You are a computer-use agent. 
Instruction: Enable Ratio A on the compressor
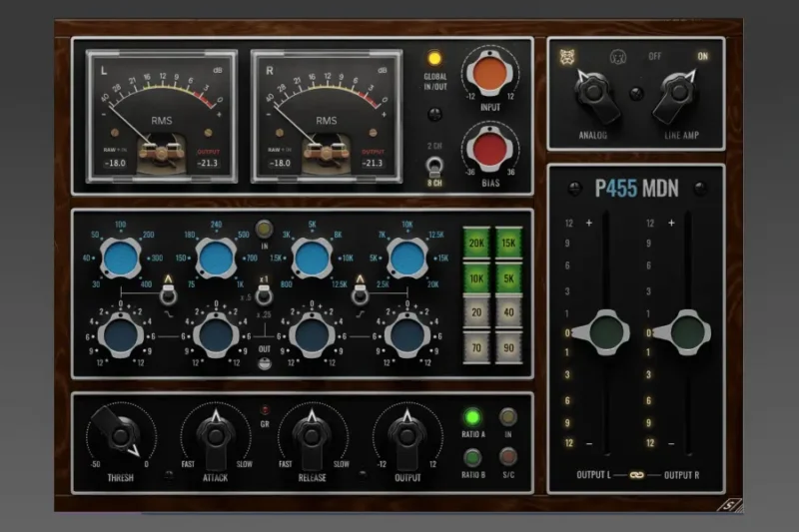point(472,417)
